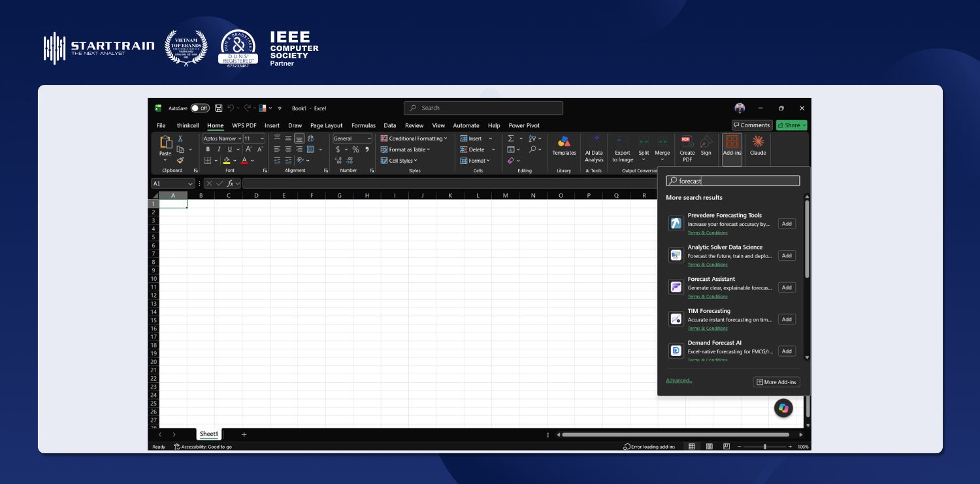
Task: Click the Export to Image icon
Action: pyautogui.click(x=623, y=149)
